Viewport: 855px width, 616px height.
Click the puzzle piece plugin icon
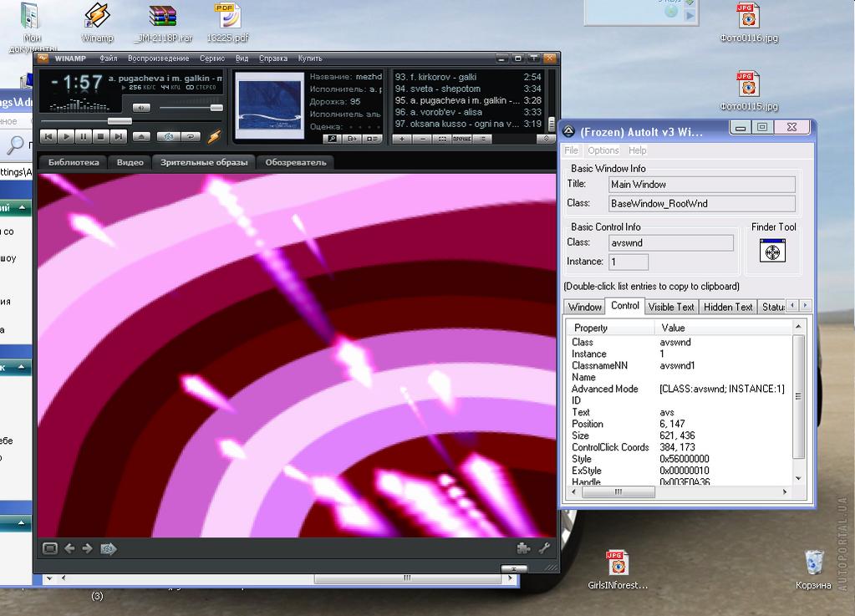pyautogui.click(x=524, y=548)
